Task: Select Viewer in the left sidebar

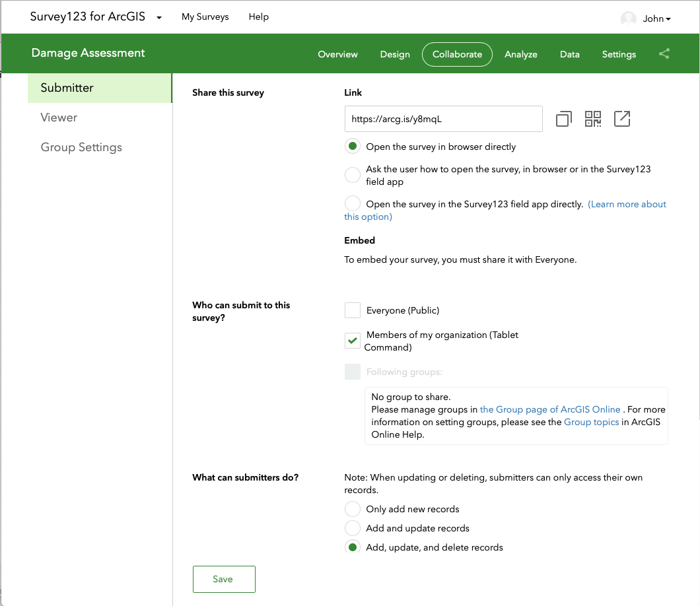Action: (x=59, y=118)
